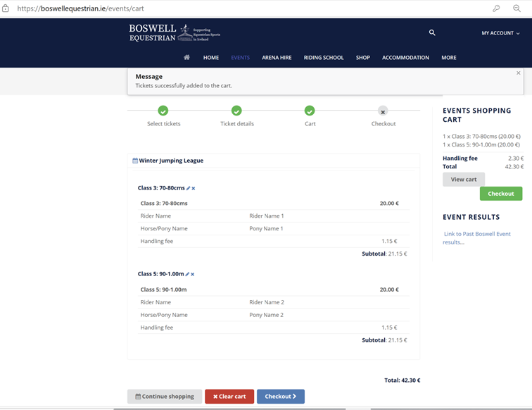Expand the My Account dropdown
The image size is (532, 410).
point(500,33)
